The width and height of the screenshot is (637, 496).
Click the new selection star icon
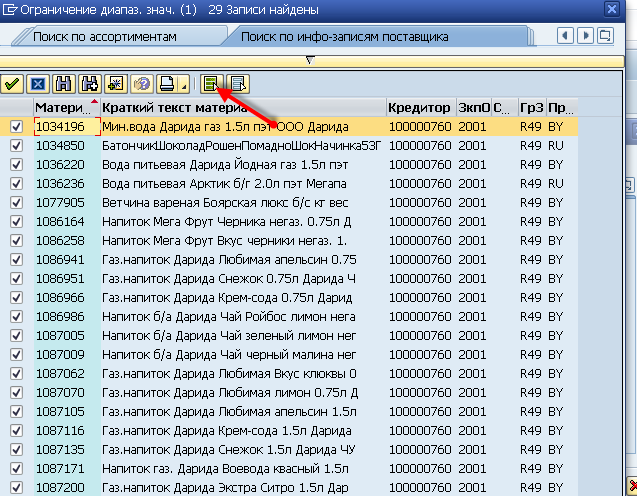click(x=116, y=84)
